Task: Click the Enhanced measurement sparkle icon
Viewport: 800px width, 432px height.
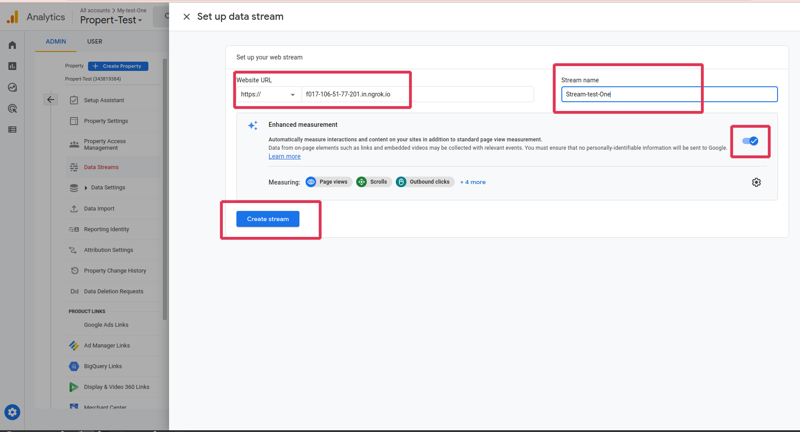Action: (x=253, y=125)
